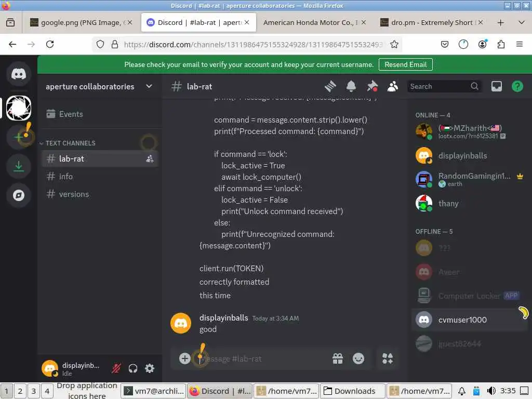Bookmark this page star icon
Viewport: 532px width, 399px height.
[394, 45]
